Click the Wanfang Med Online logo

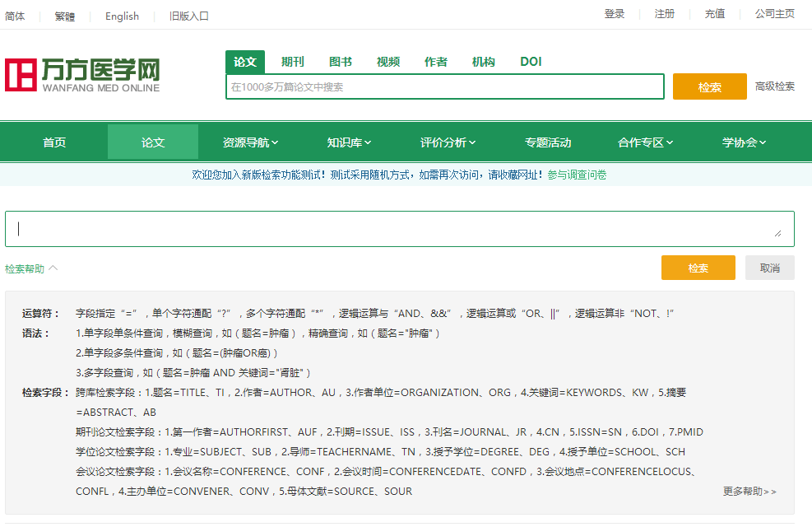click(x=82, y=75)
